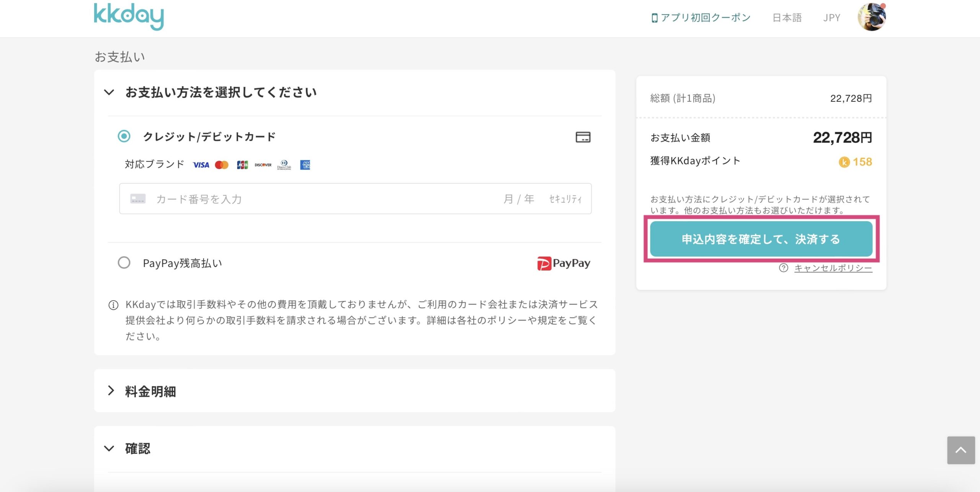This screenshot has height=492, width=980.
Task: Click the KKday points coin icon
Action: click(x=844, y=162)
